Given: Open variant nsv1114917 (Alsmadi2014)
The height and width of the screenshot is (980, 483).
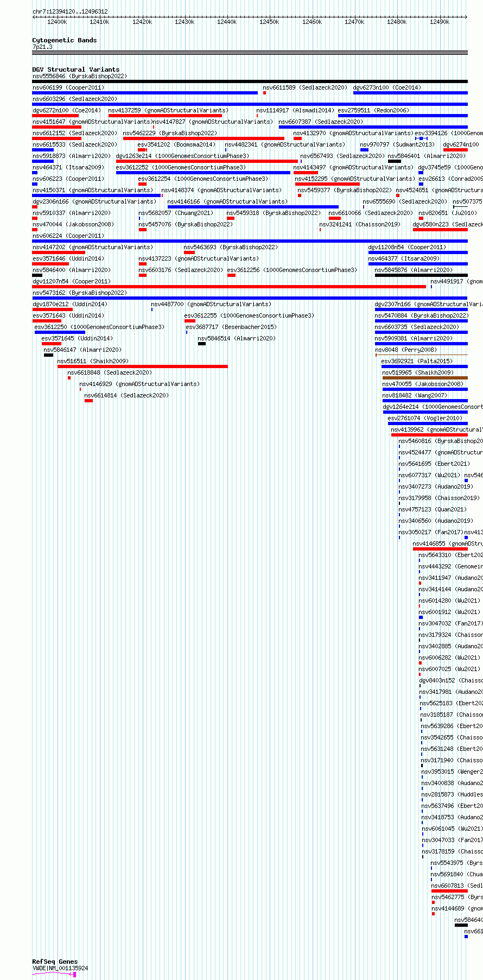Looking at the screenshot, I should coord(295,110).
